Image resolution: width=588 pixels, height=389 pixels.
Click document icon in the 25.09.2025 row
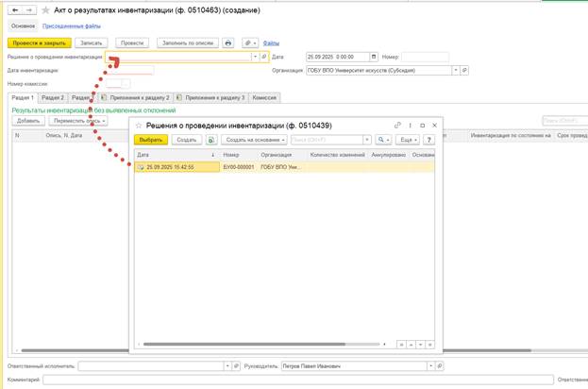click(x=141, y=167)
